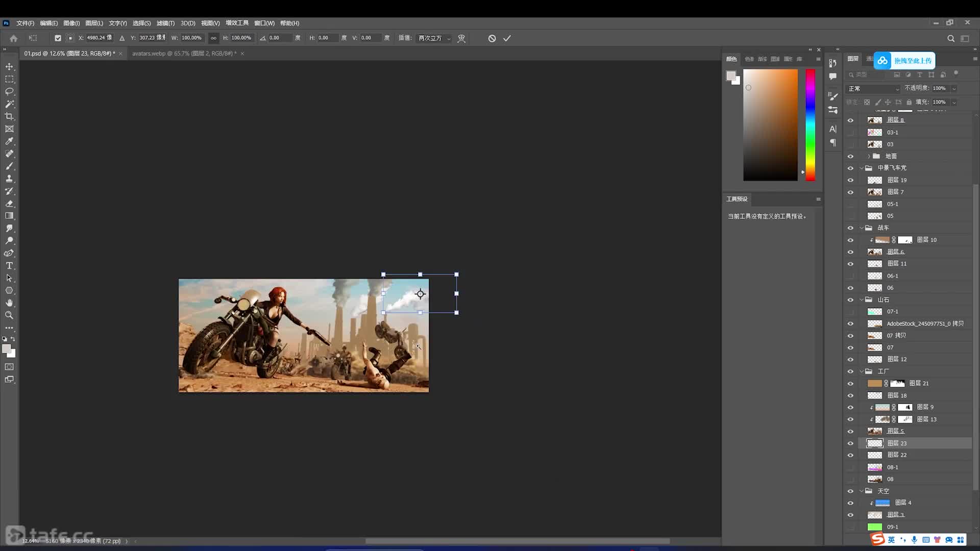The width and height of the screenshot is (980, 551).
Task: Toggle Quick Mask mode icon
Action: 9,367
